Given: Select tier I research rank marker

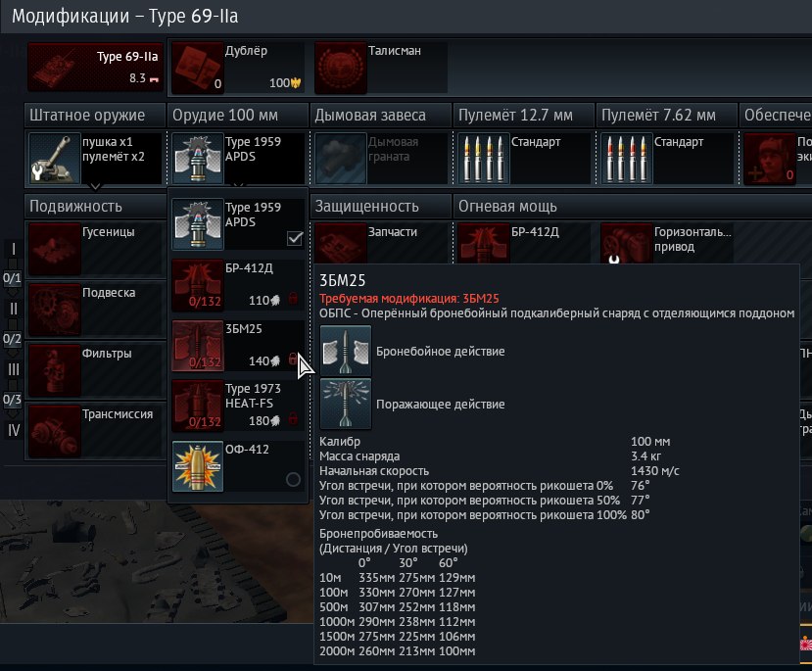Looking at the screenshot, I should [14, 249].
